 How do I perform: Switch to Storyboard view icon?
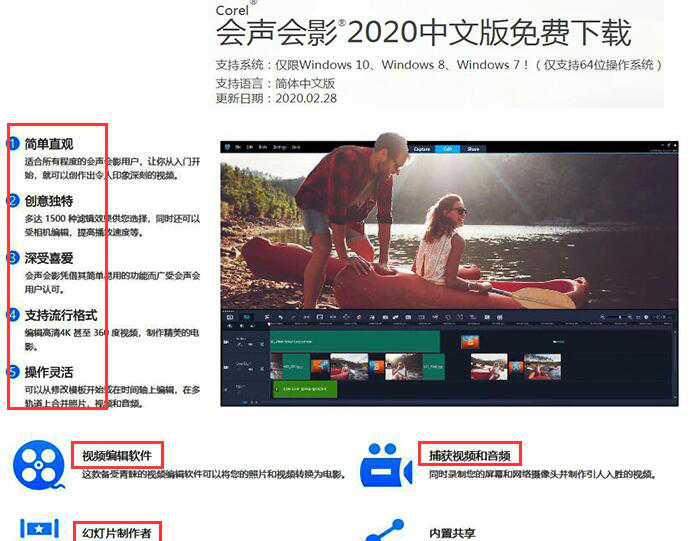(x=230, y=317)
